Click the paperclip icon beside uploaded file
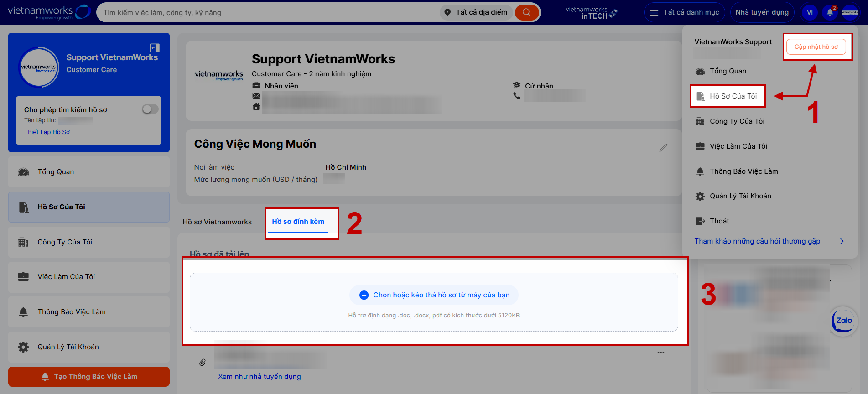The image size is (868, 394). [203, 362]
